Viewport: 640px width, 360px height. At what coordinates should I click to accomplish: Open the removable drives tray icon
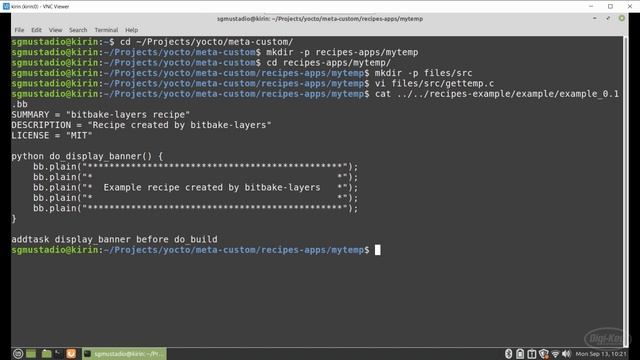coord(531,354)
